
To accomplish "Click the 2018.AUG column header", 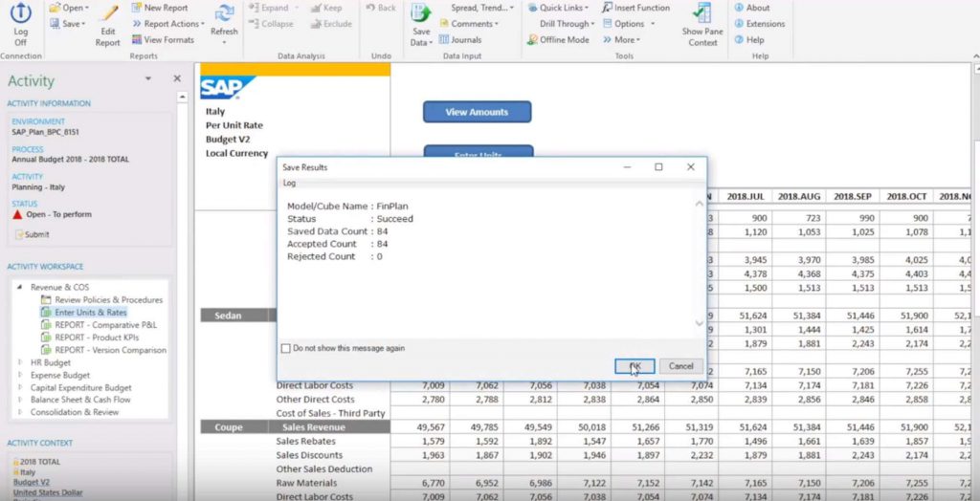I will [799, 196].
